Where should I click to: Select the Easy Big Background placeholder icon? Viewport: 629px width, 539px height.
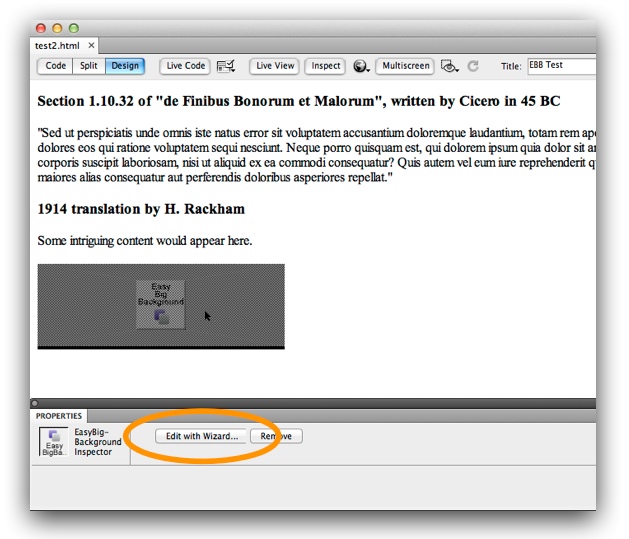[x=161, y=304]
